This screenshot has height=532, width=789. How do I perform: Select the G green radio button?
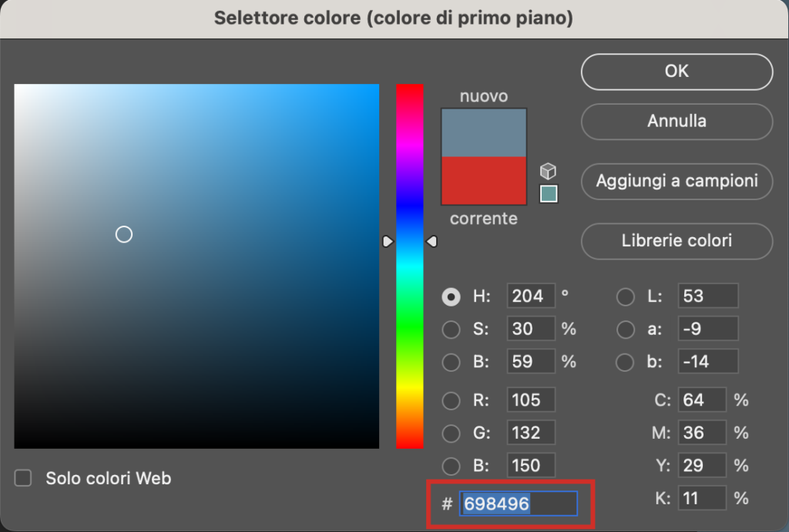click(x=452, y=433)
